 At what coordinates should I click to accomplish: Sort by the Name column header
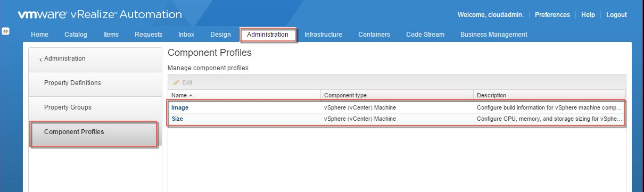pyautogui.click(x=244, y=95)
